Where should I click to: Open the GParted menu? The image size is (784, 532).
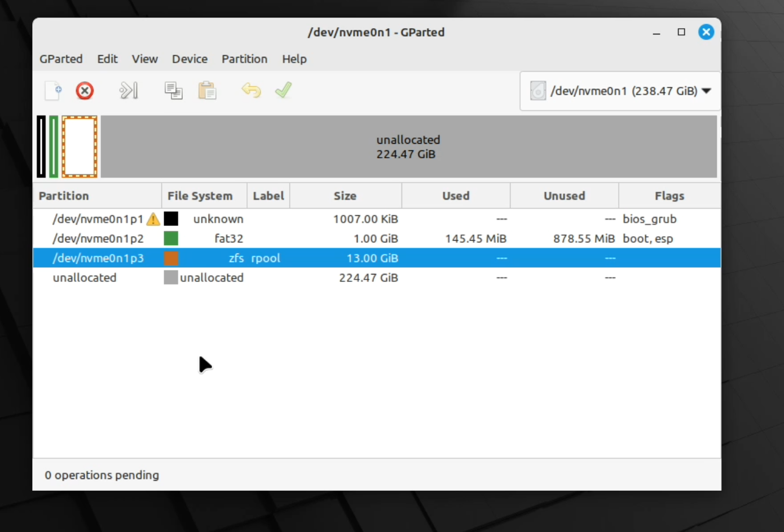pyautogui.click(x=61, y=59)
